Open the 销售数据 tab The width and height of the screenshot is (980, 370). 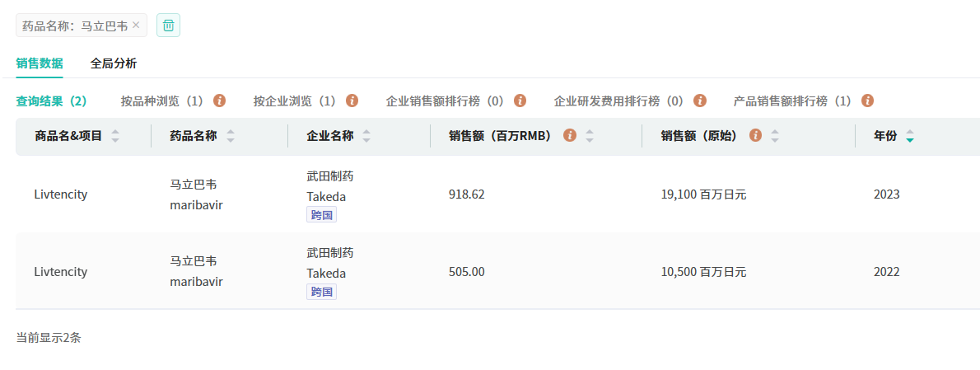tap(40, 63)
